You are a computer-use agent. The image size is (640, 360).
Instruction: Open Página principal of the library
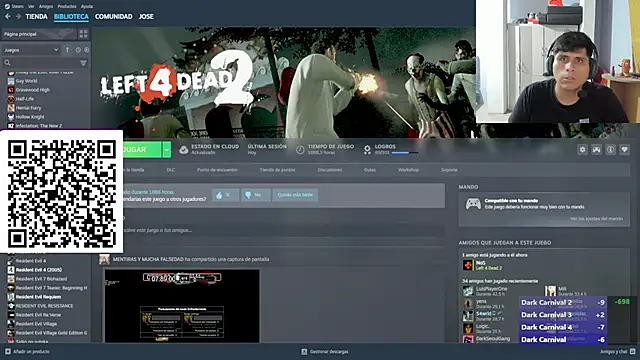[39, 34]
